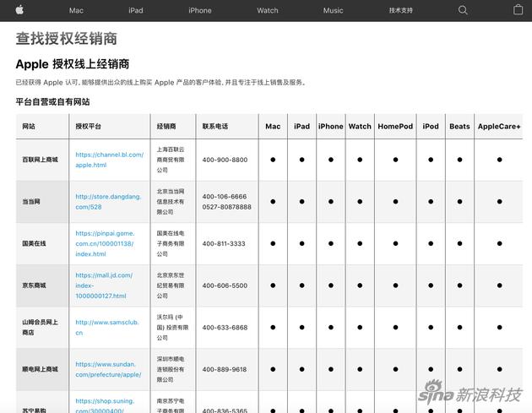This screenshot has height=413, width=532.
Task: Select the 北京当当网信息技术有限公司 dealer cell
Action: click(x=171, y=202)
